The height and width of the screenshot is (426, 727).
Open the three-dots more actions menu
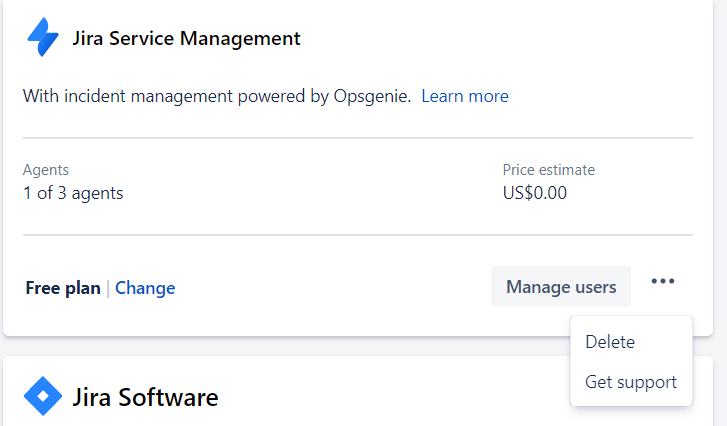pos(663,281)
